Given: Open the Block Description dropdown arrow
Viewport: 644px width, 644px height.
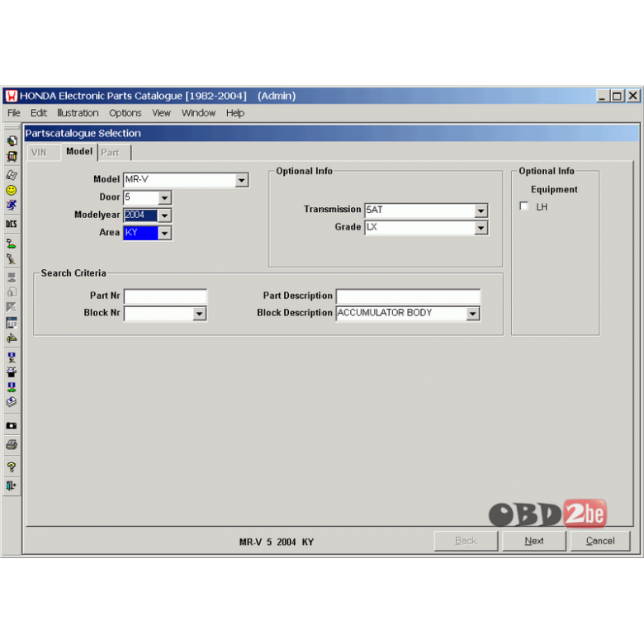Looking at the screenshot, I should click(473, 315).
